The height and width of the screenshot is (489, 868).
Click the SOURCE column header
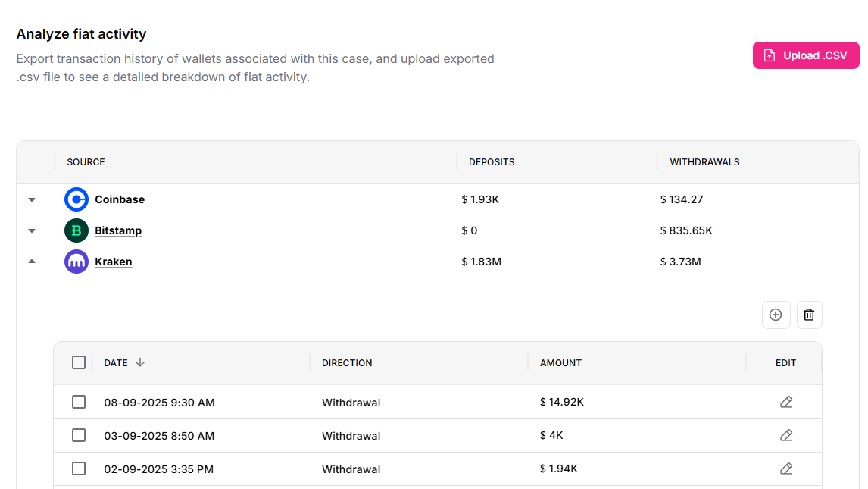(86, 161)
